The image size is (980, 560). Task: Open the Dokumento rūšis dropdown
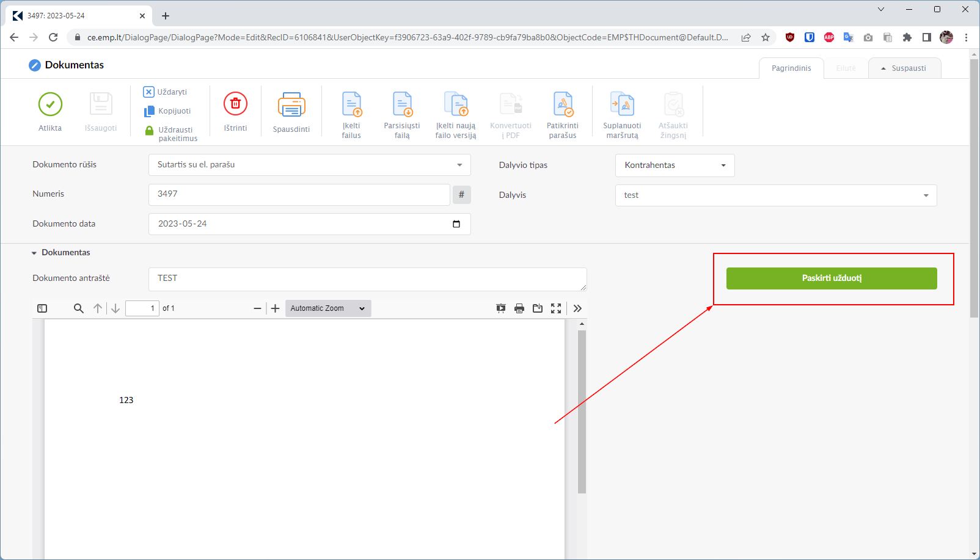pos(309,165)
